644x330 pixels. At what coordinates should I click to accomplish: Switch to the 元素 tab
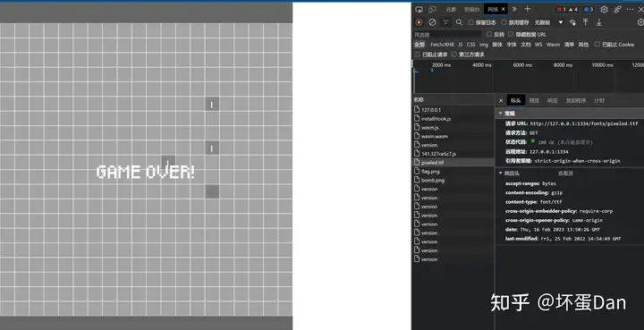pyautogui.click(x=451, y=10)
